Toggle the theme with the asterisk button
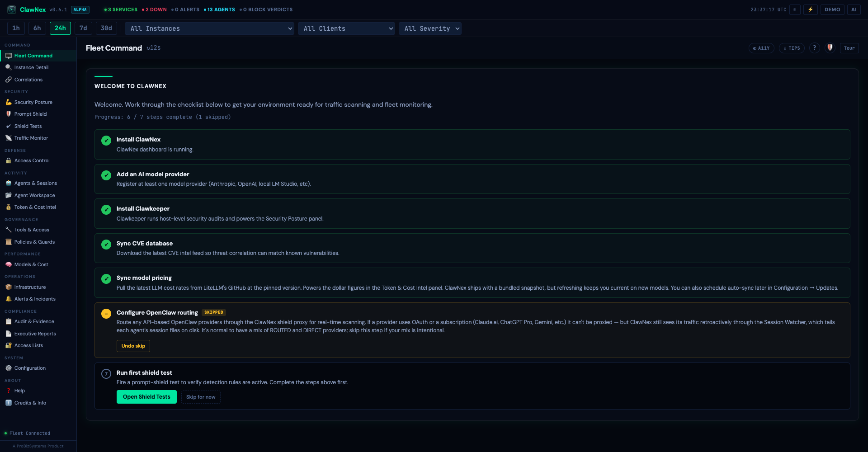Viewport: 868px width, 452px height. pos(795,9)
